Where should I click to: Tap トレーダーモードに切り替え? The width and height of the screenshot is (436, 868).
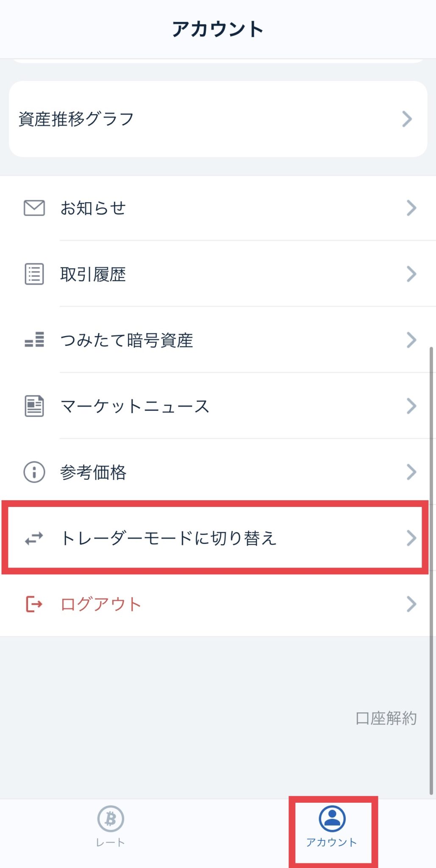169,538
